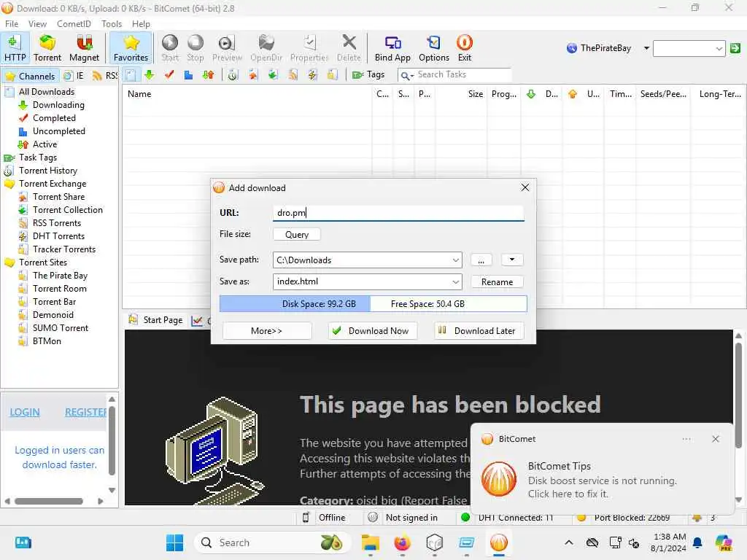Show hidden system tray icons
Screen dimensions: 747x560
coord(568,542)
